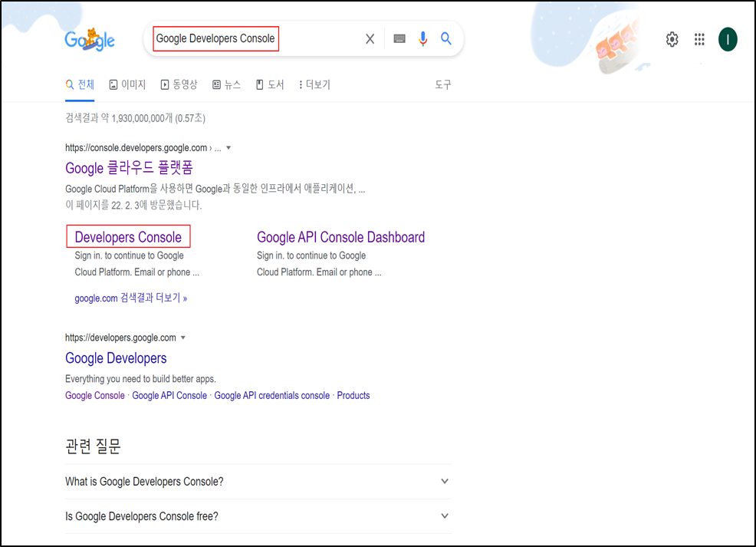The image size is (756, 547).
Task: Open the on-screen keyboard input tool
Action: pos(399,38)
